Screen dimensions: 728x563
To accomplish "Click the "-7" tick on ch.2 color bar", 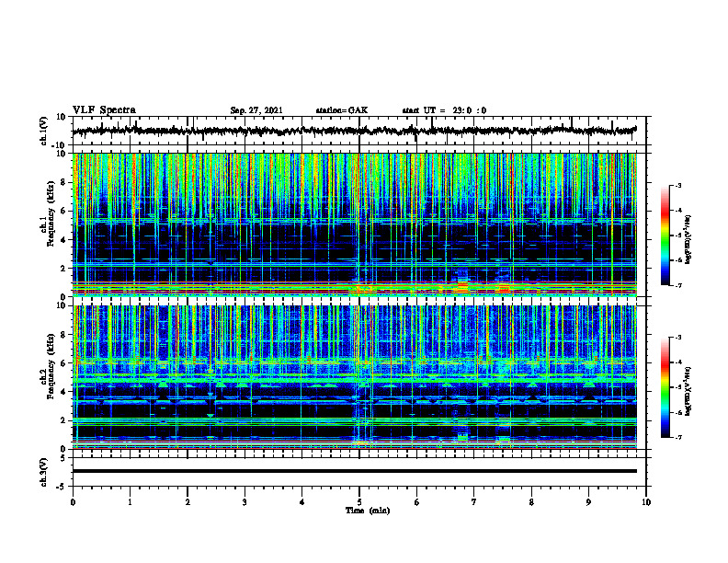I will click(x=677, y=438).
